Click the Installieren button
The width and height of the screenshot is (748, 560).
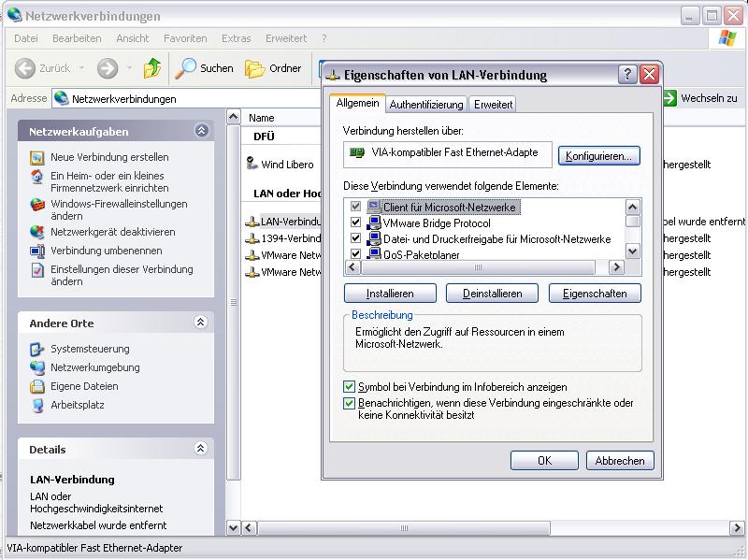[390, 294]
